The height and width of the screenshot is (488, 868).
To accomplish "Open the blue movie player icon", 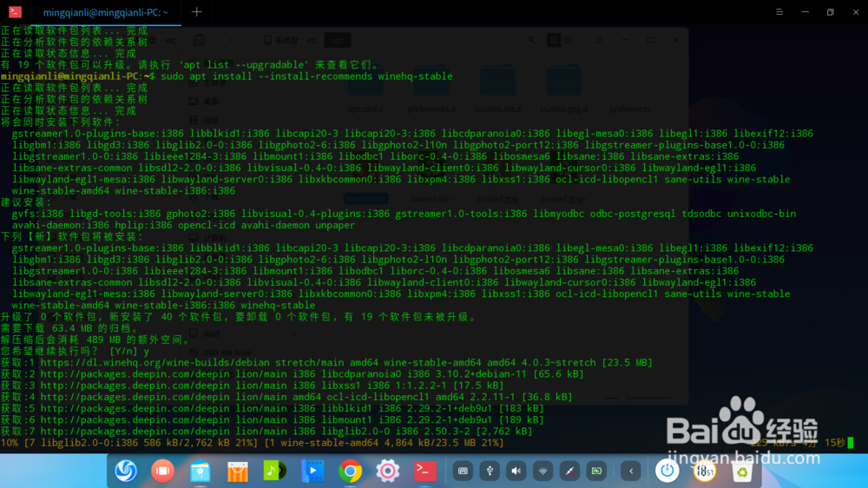I will click(312, 471).
